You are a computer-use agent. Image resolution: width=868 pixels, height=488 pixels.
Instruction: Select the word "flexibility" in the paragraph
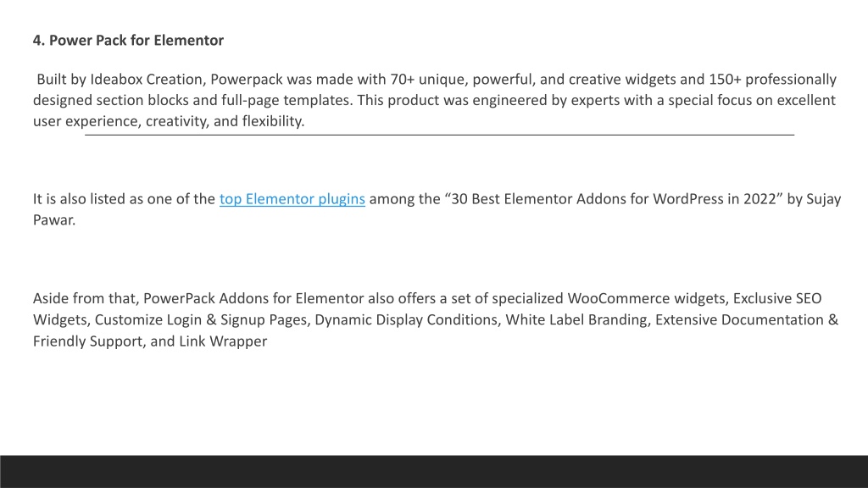[271, 121]
